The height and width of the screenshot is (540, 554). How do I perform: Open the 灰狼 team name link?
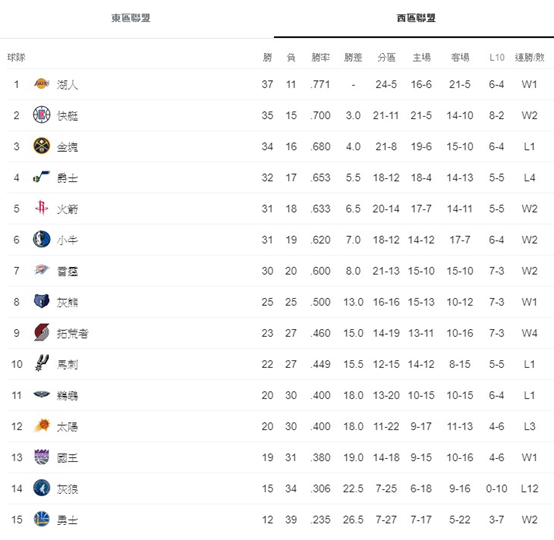tap(67, 489)
